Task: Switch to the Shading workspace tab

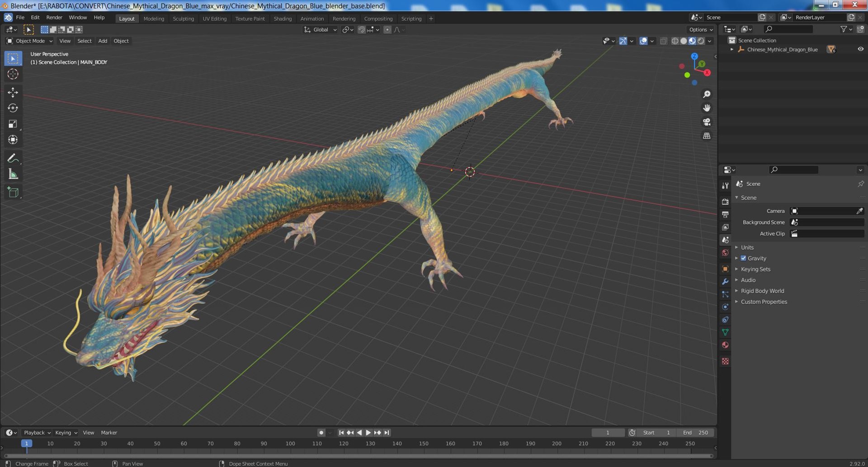Action: [283, 19]
